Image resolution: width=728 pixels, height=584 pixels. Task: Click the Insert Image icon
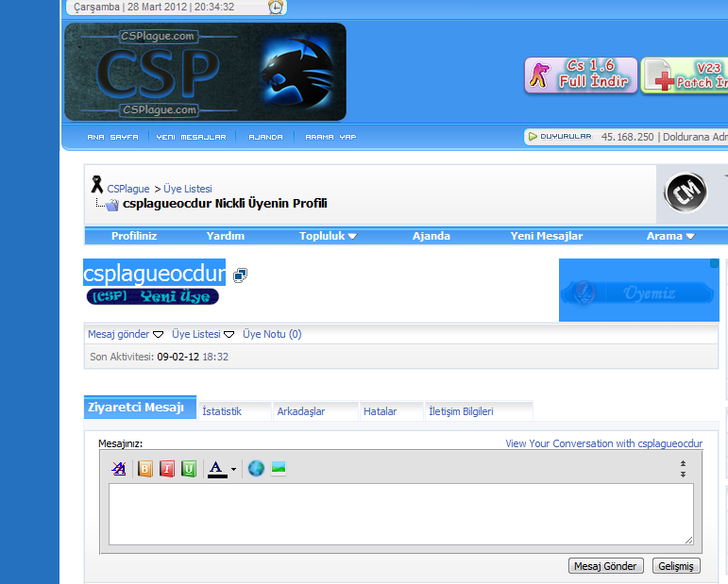pos(279,468)
